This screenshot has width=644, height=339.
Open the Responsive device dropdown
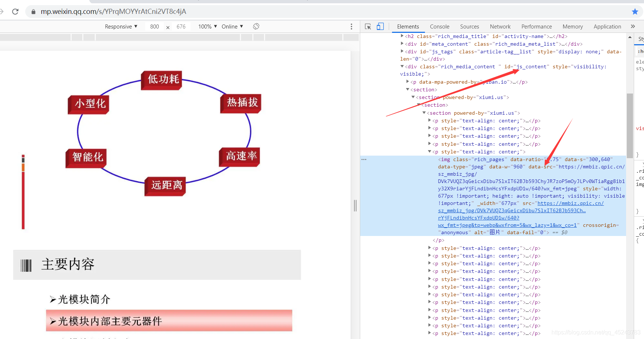121,26
